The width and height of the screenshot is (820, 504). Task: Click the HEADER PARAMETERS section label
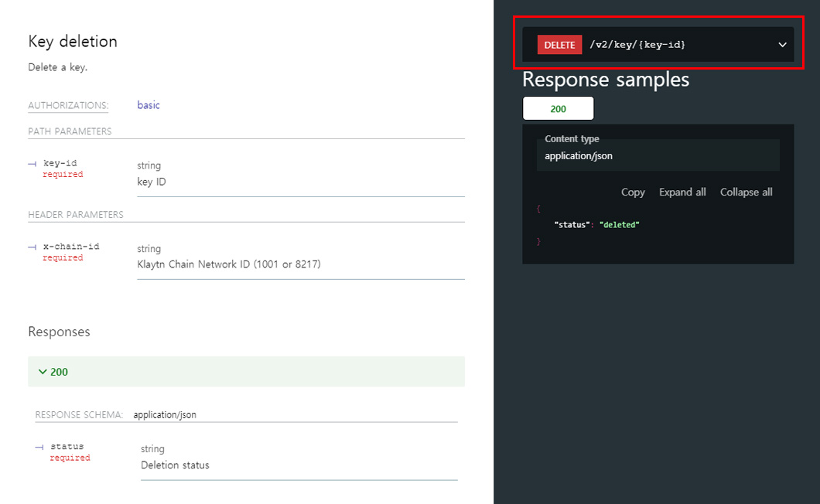pyautogui.click(x=76, y=215)
